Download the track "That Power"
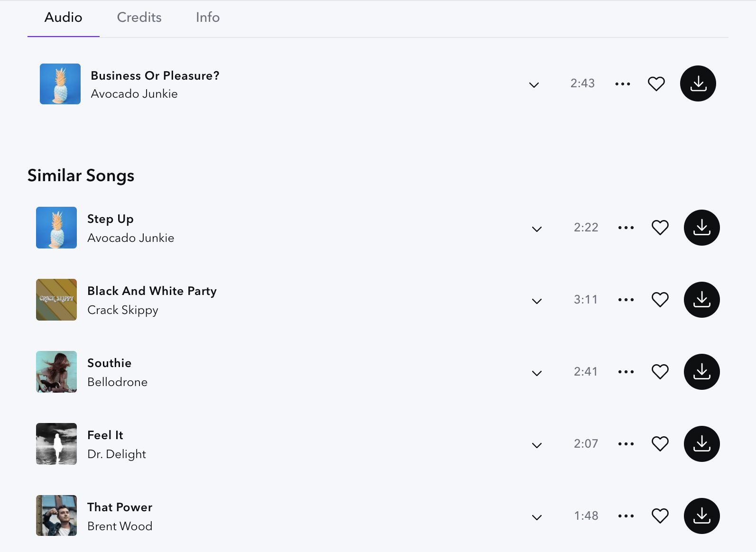Viewport: 756px width, 552px height. point(701,515)
